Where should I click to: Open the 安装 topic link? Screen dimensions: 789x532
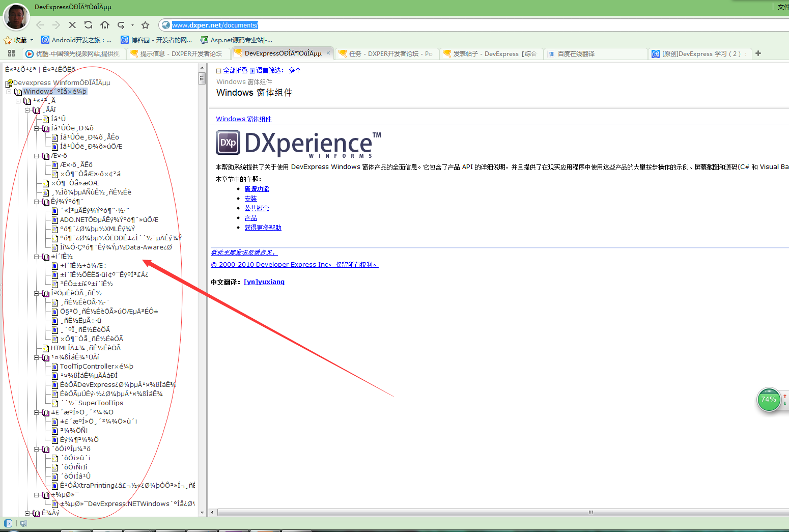coord(250,199)
